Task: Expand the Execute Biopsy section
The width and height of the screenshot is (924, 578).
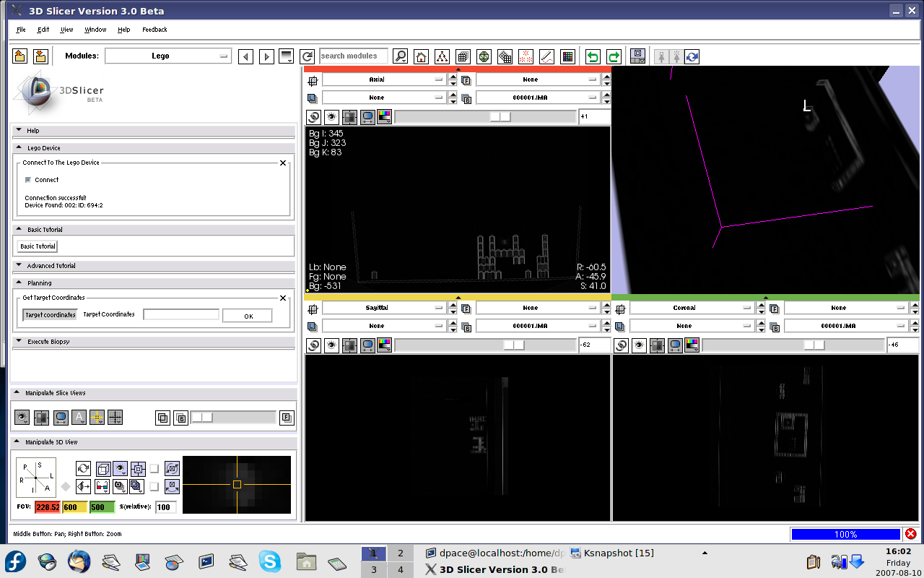Action: (48, 341)
